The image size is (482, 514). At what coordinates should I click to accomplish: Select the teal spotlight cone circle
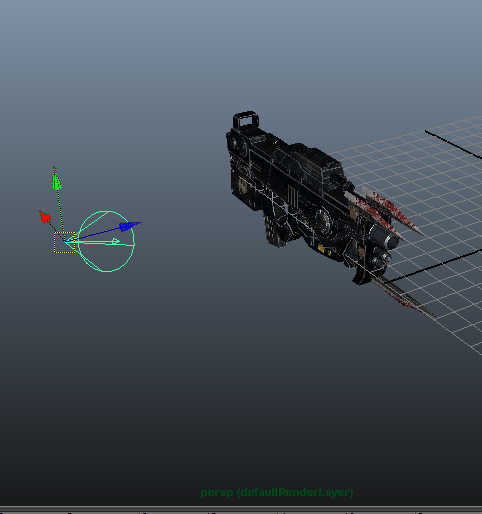[106, 241]
